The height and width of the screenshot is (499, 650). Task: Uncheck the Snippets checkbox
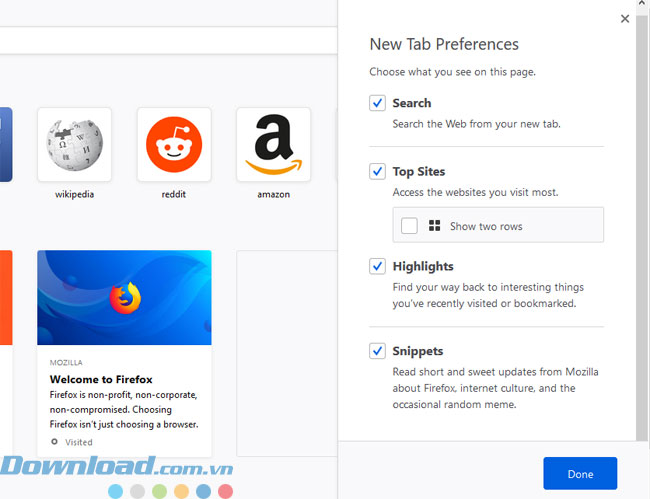(x=377, y=351)
